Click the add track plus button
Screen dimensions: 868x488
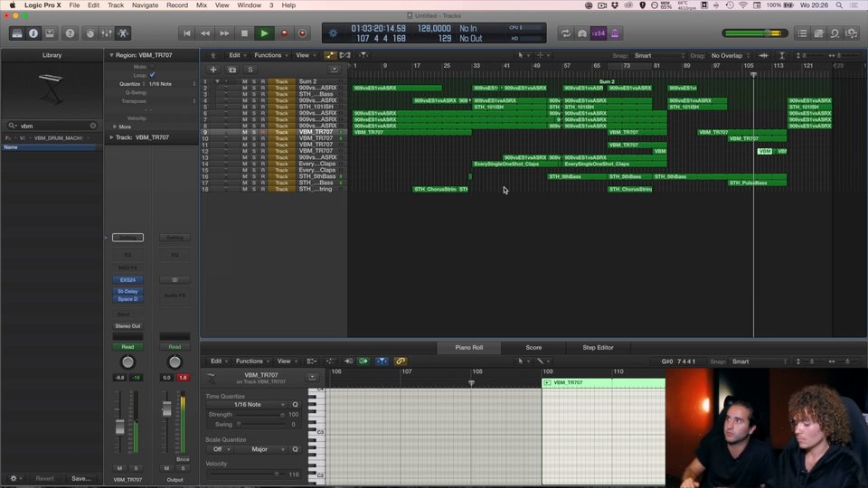(x=213, y=70)
